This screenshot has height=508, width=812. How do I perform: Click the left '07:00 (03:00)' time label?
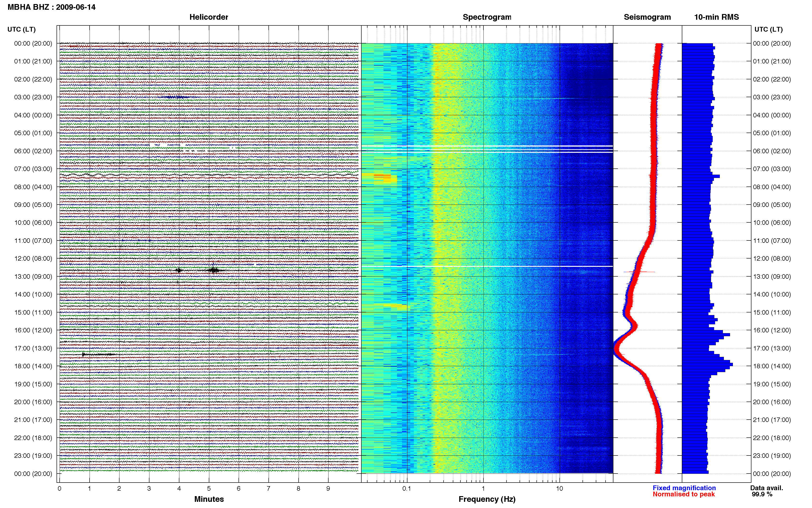(33, 169)
